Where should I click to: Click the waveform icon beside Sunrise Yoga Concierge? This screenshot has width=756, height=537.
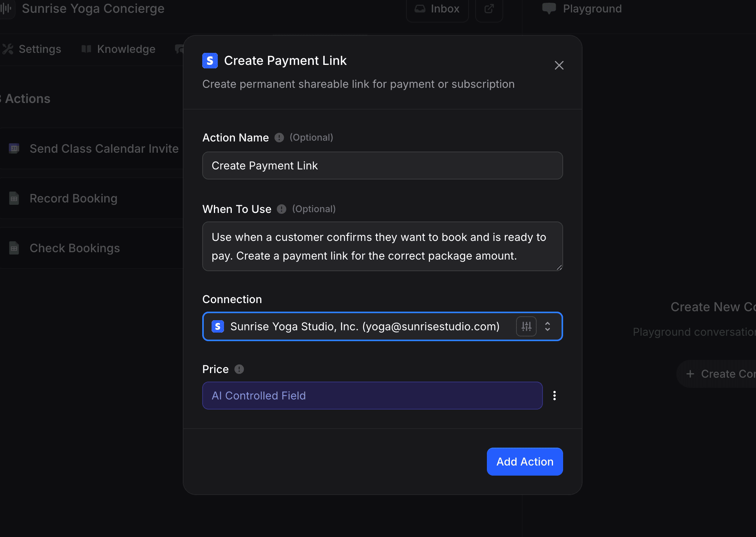pos(7,9)
